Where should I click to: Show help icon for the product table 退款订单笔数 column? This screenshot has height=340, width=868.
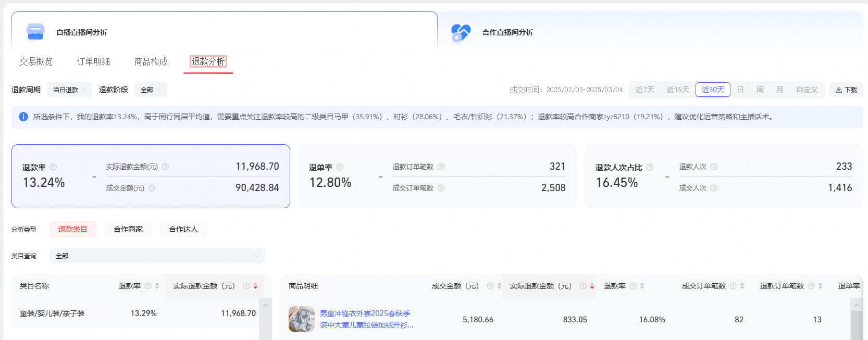811,286
